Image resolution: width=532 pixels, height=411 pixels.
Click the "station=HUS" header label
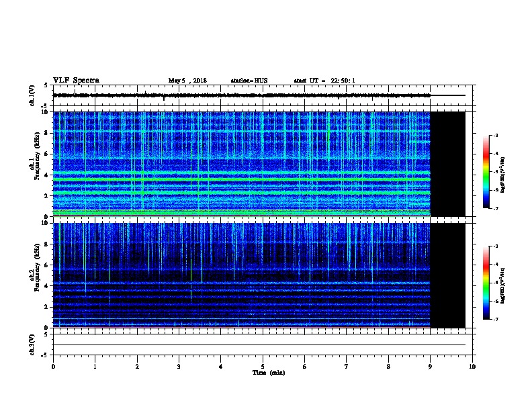coord(249,81)
